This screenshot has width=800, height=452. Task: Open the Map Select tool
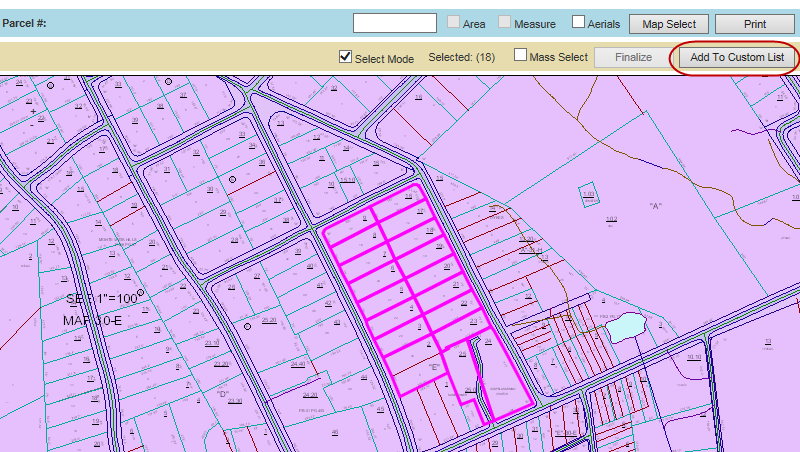[670, 23]
